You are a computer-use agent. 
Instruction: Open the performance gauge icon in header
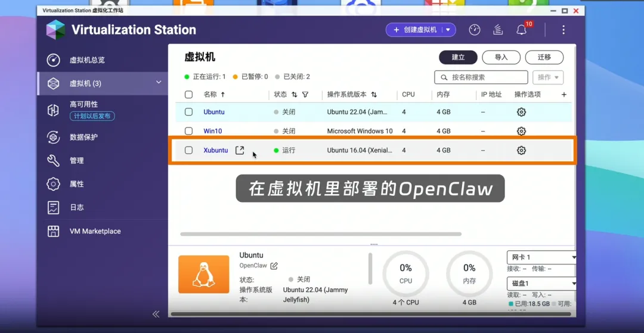[475, 30]
